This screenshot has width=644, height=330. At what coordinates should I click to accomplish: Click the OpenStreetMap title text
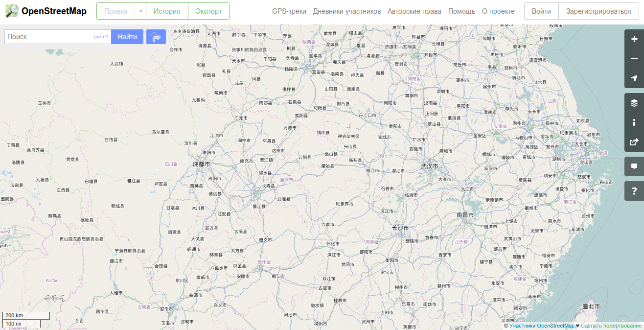click(54, 11)
